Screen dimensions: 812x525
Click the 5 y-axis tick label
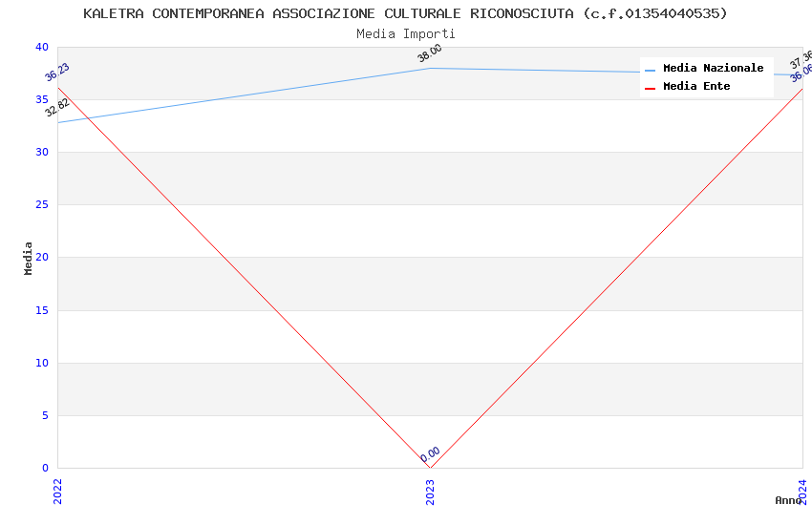coord(46,415)
